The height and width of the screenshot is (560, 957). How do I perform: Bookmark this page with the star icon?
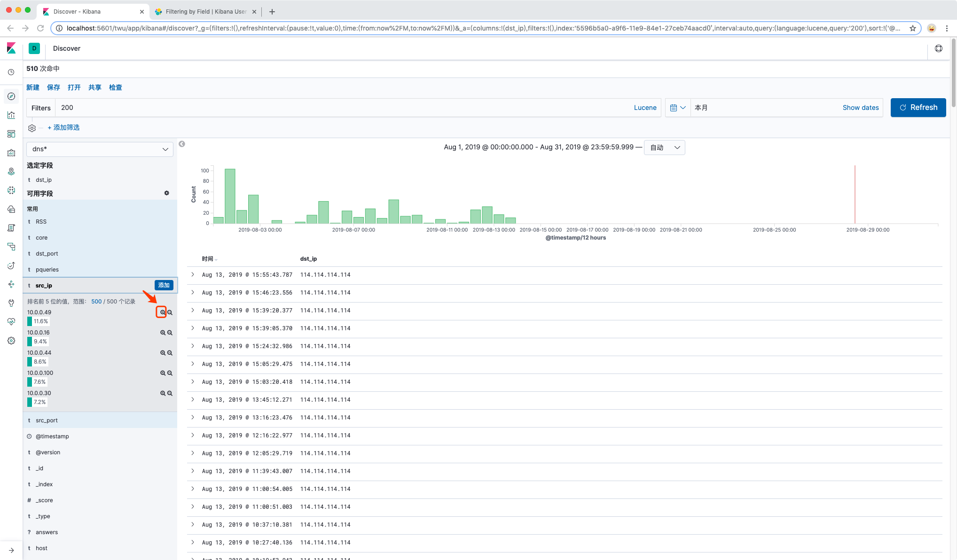(913, 28)
